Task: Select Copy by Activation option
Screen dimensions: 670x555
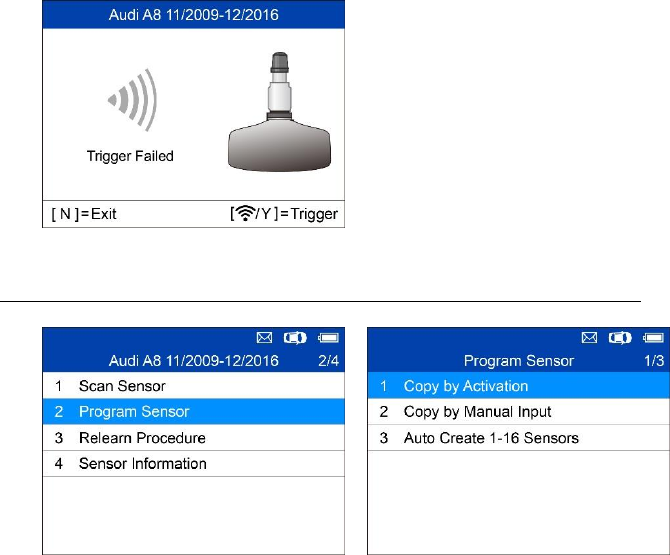Action: 518,386
